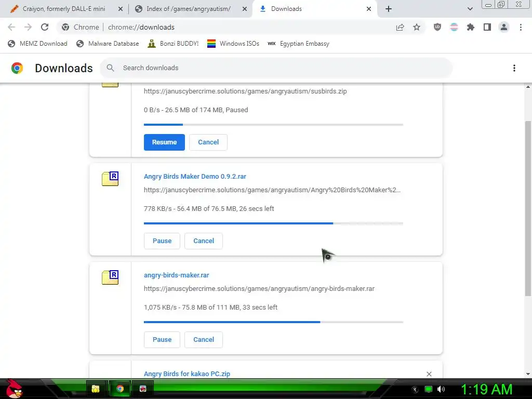Open the Angry Birds for kakao PC.zip link
The height and width of the screenshot is (399, 532).
[187, 374]
